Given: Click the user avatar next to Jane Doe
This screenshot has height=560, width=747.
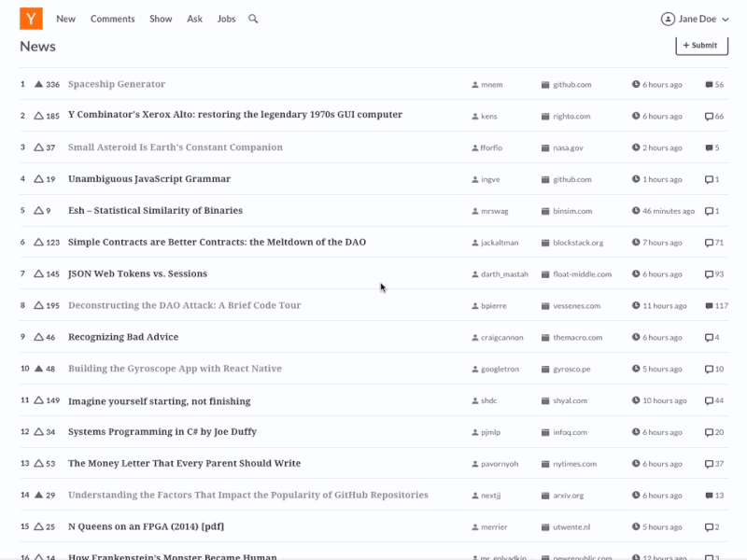Looking at the screenshot, I should click(669, 19).
